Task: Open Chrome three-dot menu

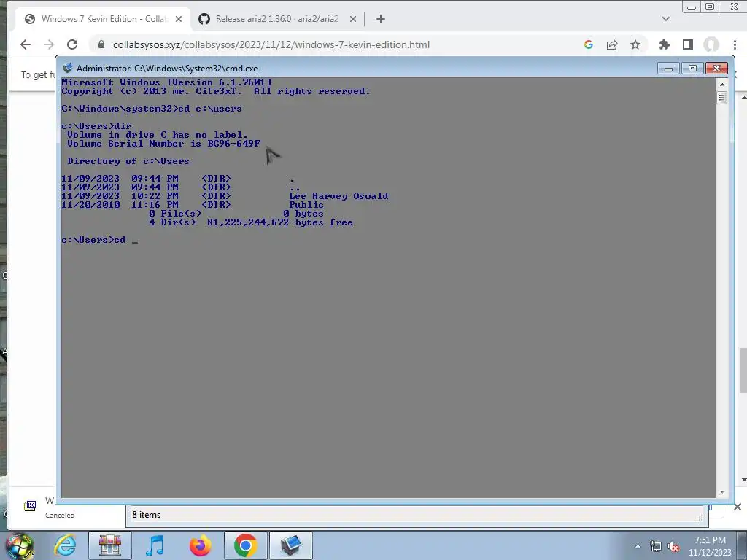Action: tap(735, 44)
